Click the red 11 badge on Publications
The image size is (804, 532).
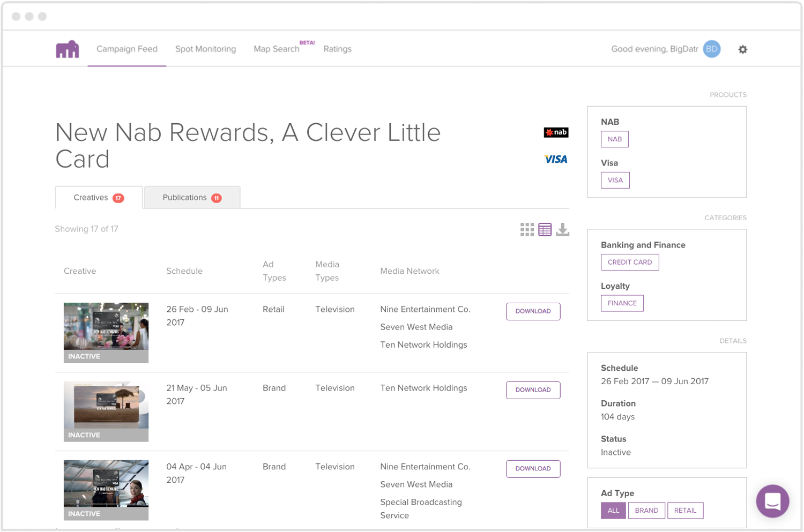coord(217,198)
